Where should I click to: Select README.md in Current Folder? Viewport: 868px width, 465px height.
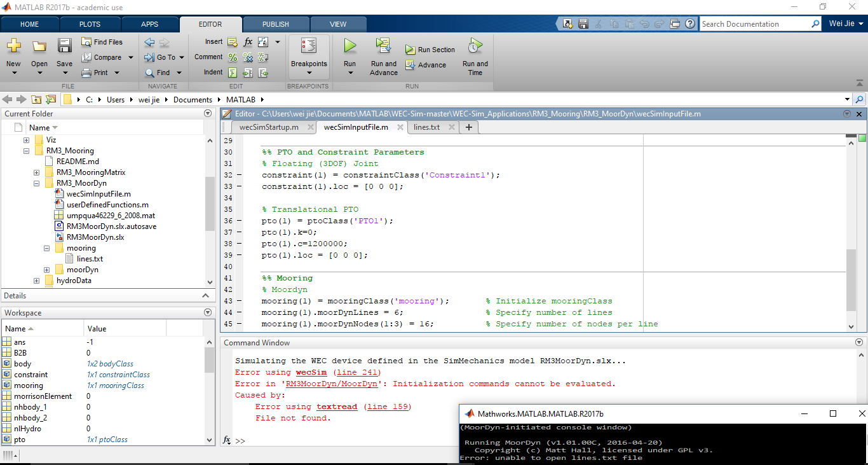[x=78, y=162]
